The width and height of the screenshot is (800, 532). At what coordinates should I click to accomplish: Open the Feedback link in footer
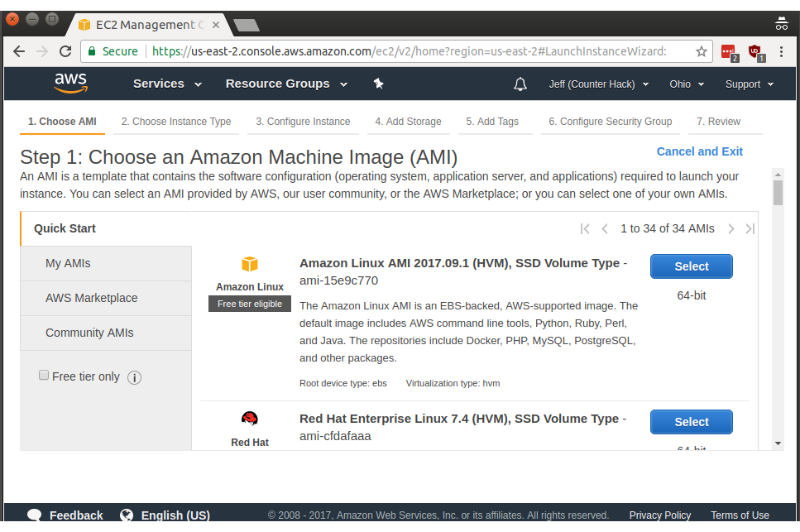76,515
